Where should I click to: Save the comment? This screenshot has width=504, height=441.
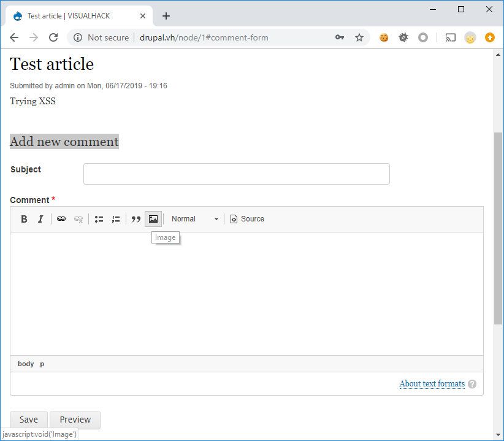tap(29, 420)
